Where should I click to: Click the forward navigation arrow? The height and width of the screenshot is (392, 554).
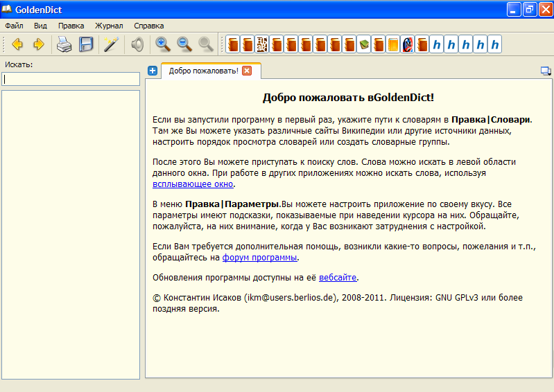39,45
